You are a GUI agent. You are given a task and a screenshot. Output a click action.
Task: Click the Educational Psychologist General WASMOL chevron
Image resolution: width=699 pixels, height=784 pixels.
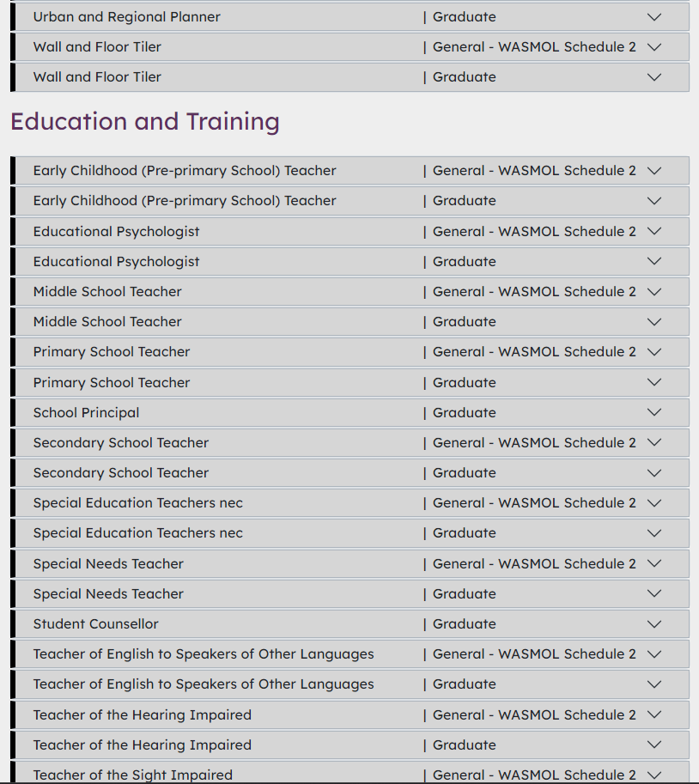tap(654, 231)
